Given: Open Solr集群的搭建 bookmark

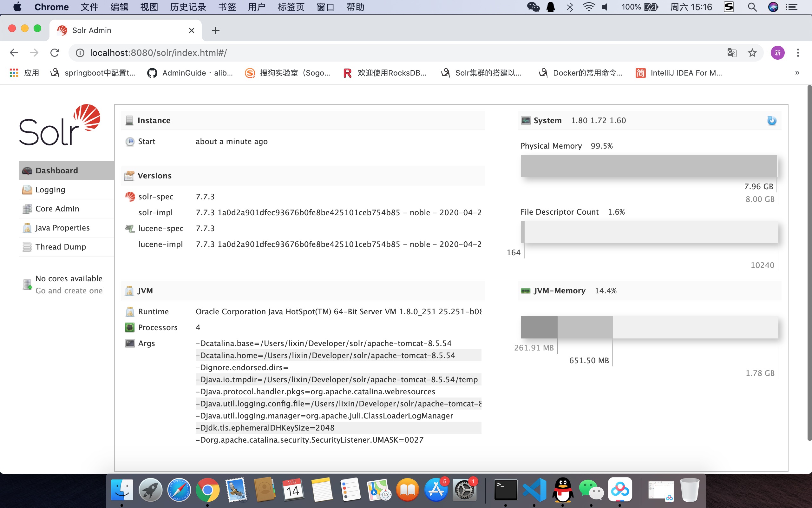Looking at the screenshot, I should pos(481,73).
